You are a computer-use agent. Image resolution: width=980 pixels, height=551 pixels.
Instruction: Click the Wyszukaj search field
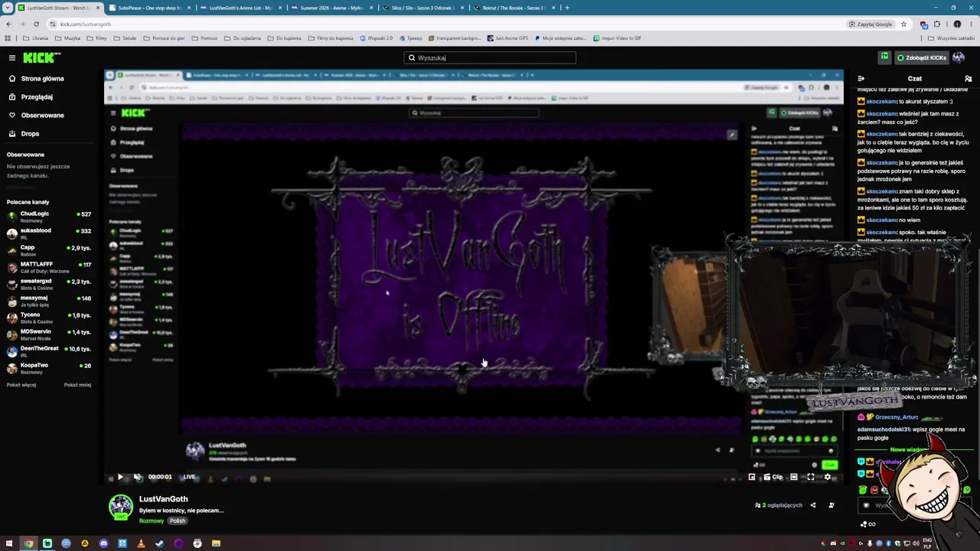[490, 57]
